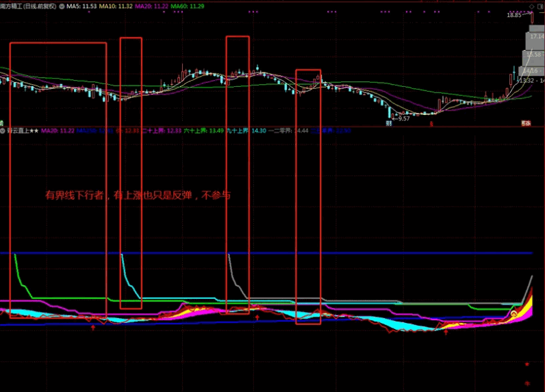Select the 六十上界: 13.49 label
Screen dimensions: 545x392
coord(203,131)
